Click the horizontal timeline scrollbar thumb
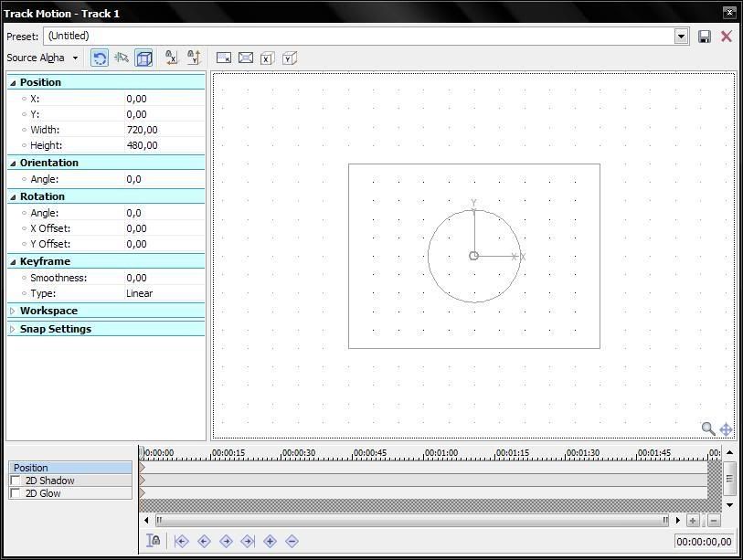This screenshot has height=560, width=743. (x=412, y=520)
